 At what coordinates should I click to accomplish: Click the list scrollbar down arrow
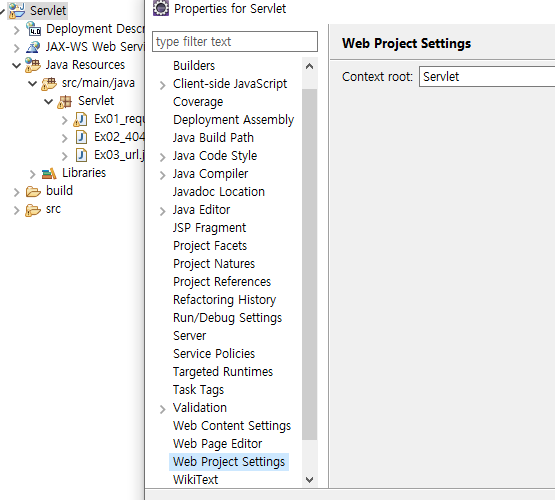pos(309,480)
